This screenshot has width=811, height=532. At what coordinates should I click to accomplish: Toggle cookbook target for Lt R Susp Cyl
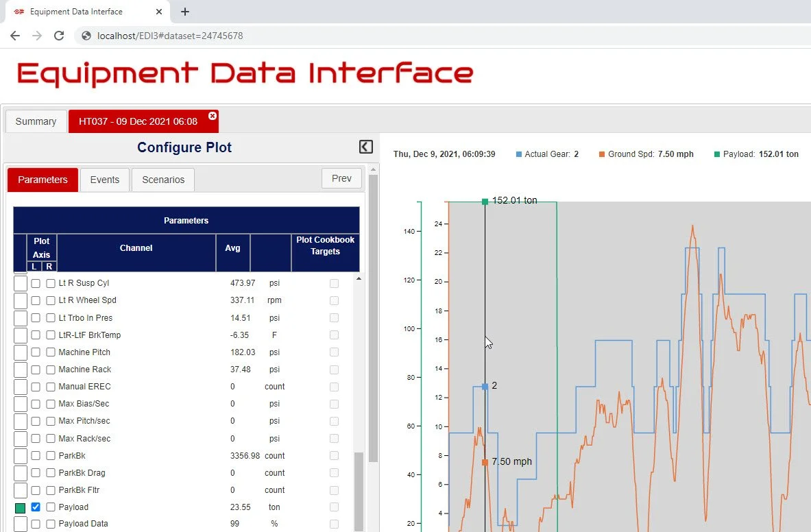[334, 283]
